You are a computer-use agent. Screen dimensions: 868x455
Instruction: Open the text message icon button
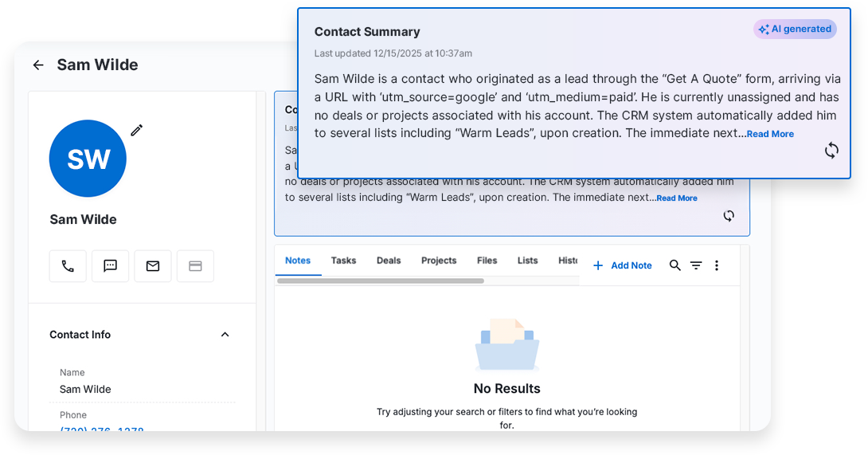[x=110, y=266]
